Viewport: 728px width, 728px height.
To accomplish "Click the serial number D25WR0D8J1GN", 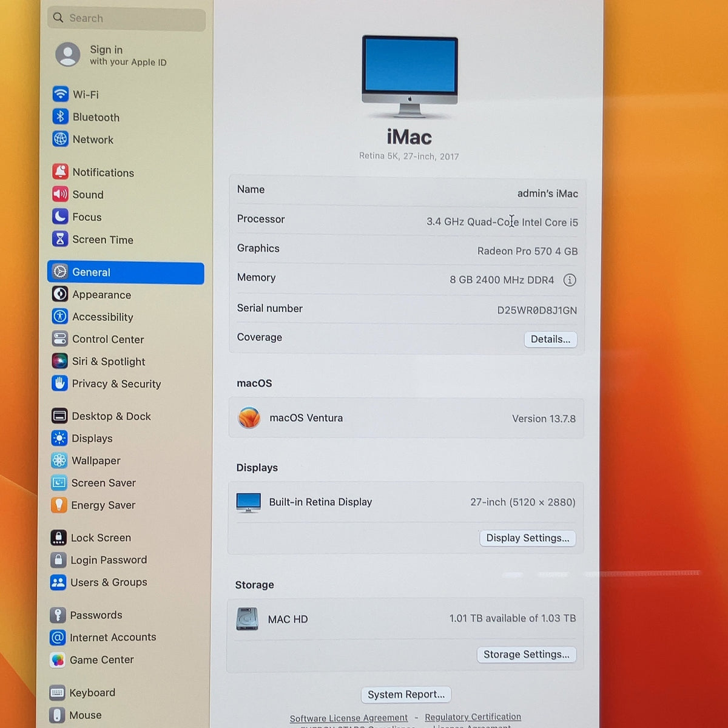I will 537,311.
